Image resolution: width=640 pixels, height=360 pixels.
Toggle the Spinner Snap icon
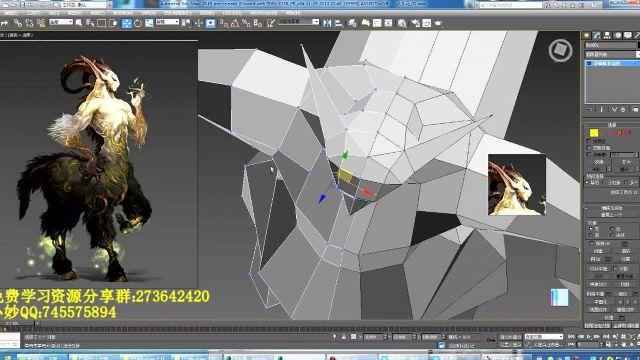[258, 23]
